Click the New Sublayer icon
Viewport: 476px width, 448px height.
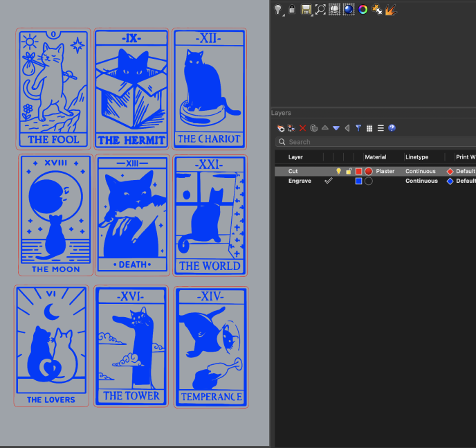(292, 128)
